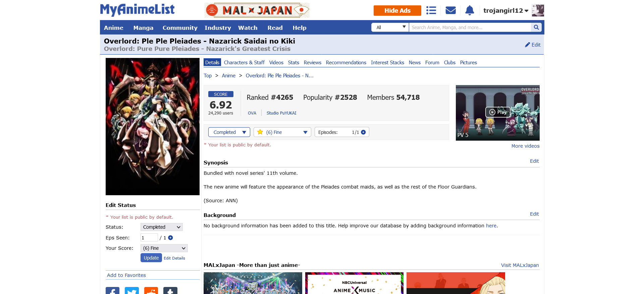The height and width of the screenshot is (294, 644).
Task: Click the Eps Seen number field
Action: 149,238
